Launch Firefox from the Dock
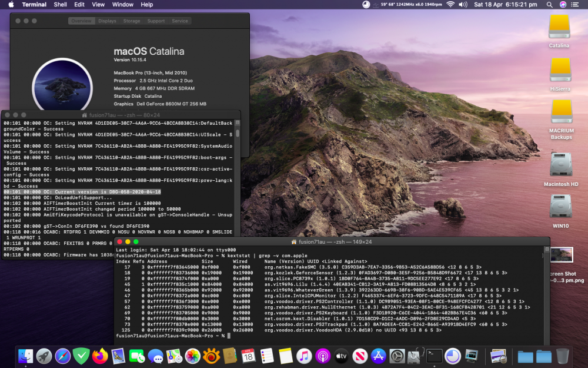This screenshot has width=588, height=368. [100, 356]
